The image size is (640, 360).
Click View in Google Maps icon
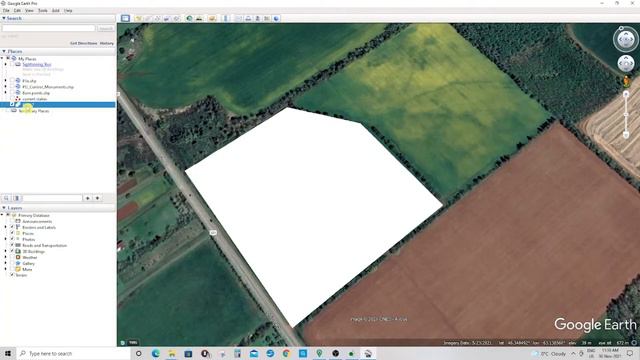[267, 18]
